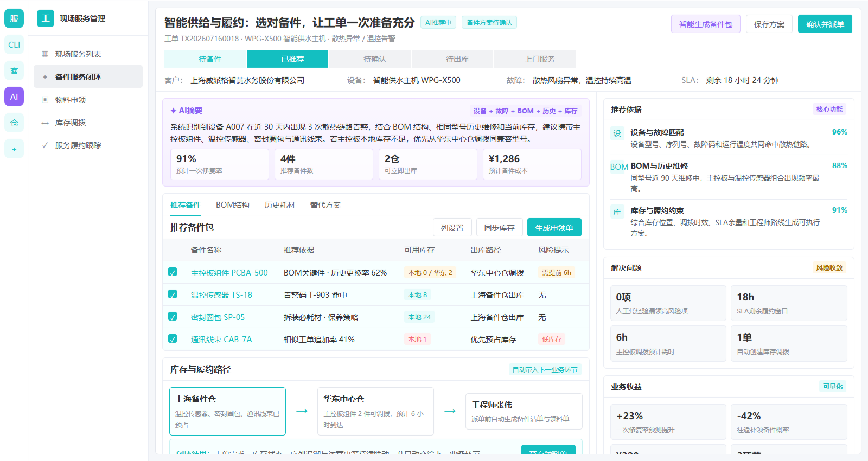Viewport: 868px width, 461px height.
Task: Select the 上海备件仓 route card
Action: coord(227,411)
